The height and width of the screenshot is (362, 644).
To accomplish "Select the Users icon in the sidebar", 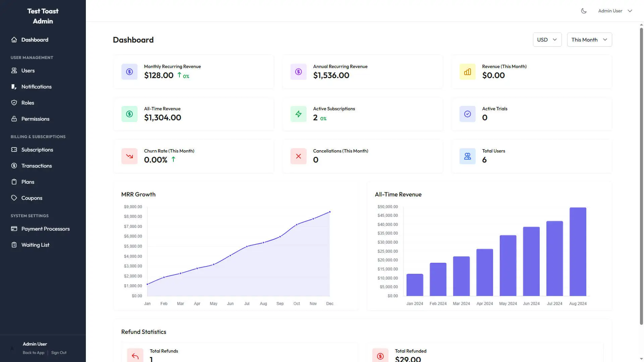I will pyautogui.click(x=14, y=70).
